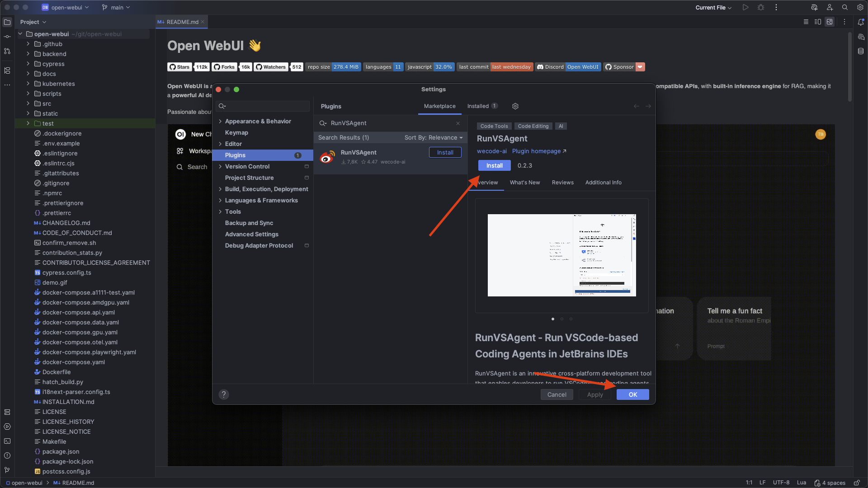Click the settings search field
This screenshot has height=488, width=868.
click(x=263, y=106)
